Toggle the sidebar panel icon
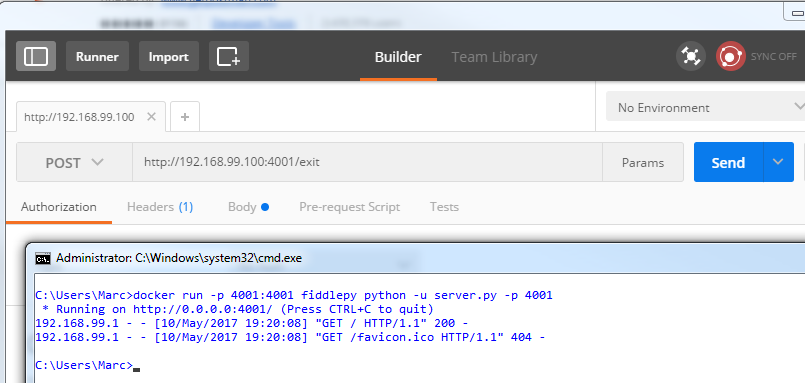The height and width of the screenshot is (383, 805). click(36, 56)
